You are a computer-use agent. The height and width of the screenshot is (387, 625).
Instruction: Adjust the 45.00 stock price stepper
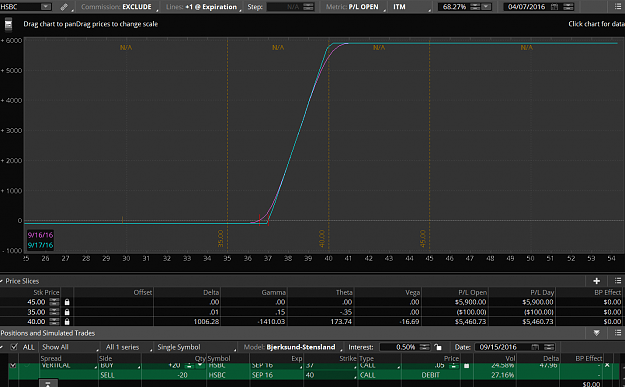pyautogui.click(x=54, y=302)
